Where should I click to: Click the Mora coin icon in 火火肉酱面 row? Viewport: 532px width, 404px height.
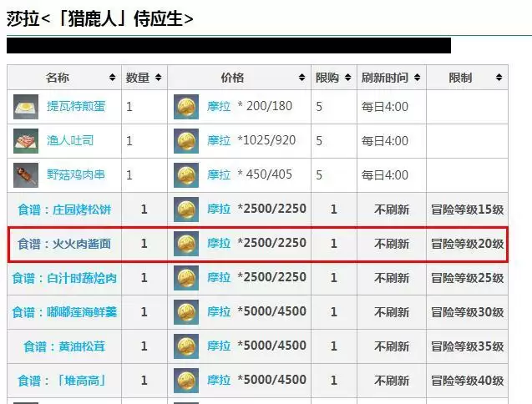tap(186, 244)
